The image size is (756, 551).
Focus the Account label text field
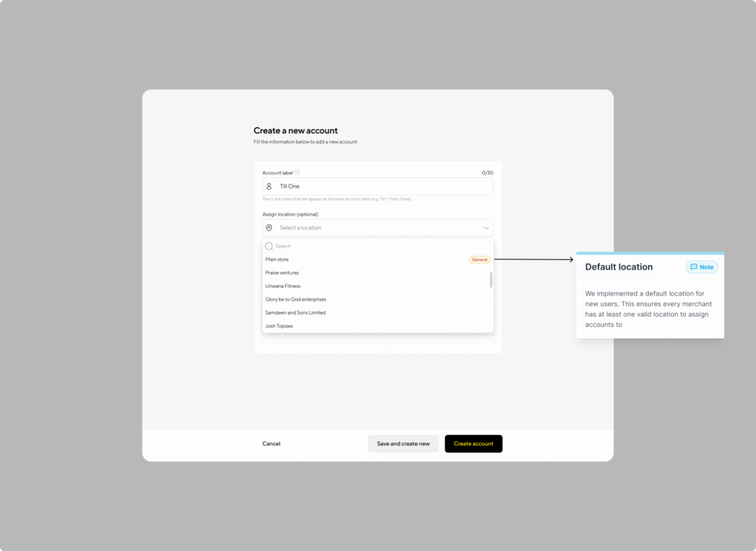coord(384,187)
